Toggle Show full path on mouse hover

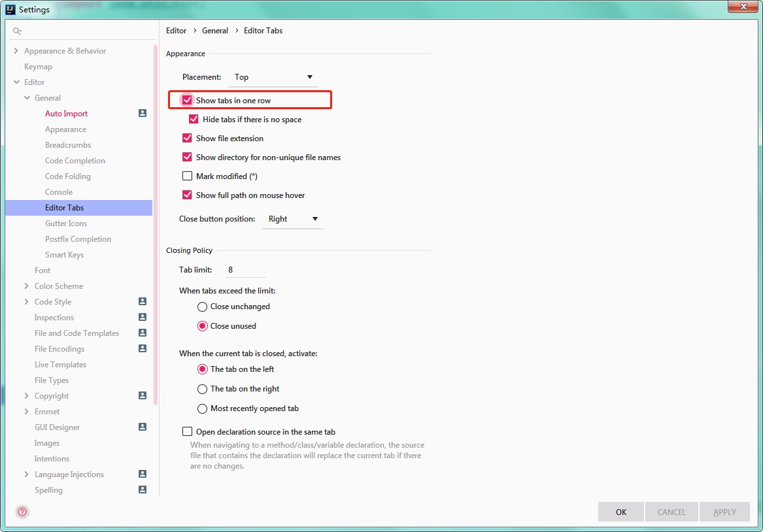tap(187, 195)
